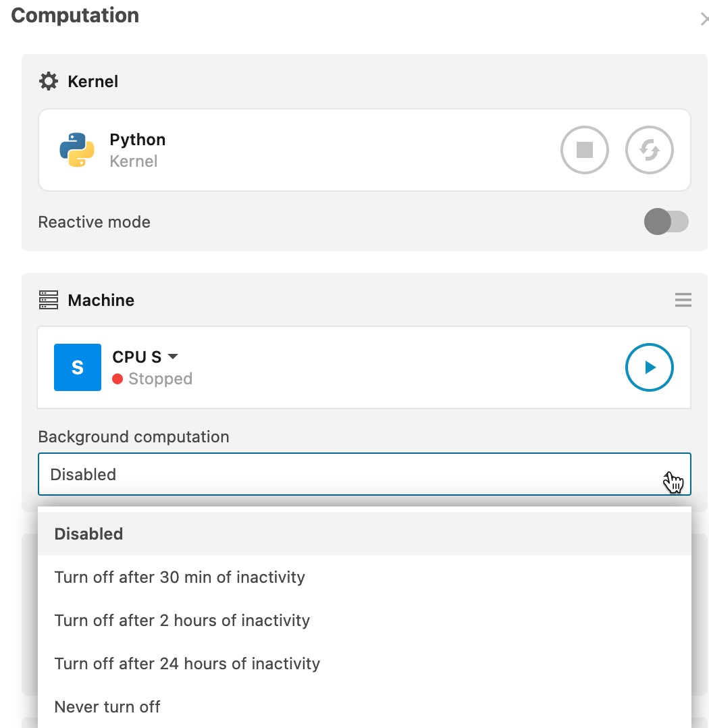The height and width of the screenshot is (728, 709).
Task: Restart the Python kernel
Action: pos(649,150)
